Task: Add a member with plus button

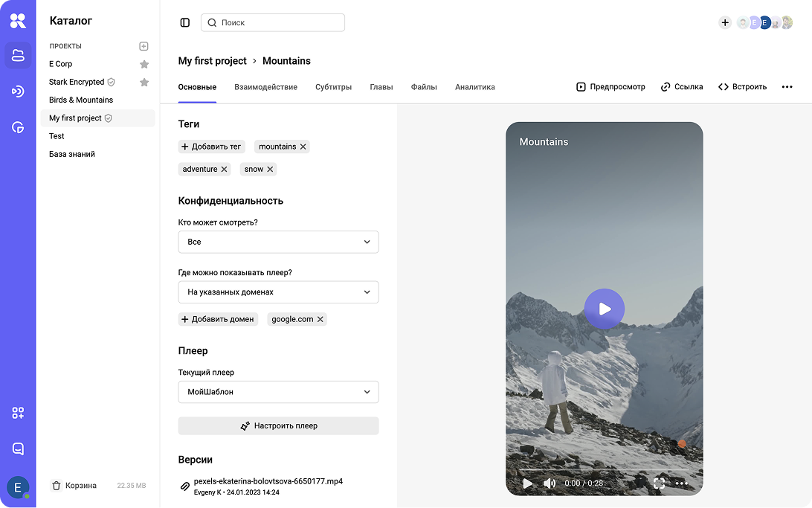Action: [x=725, y=23]
